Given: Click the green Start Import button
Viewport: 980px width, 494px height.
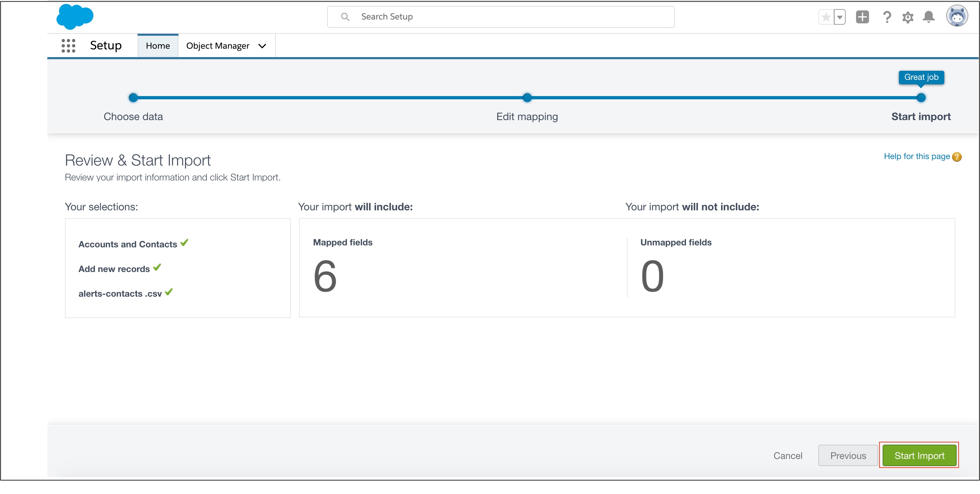Looking at the screenshot, I should (919, 456).
